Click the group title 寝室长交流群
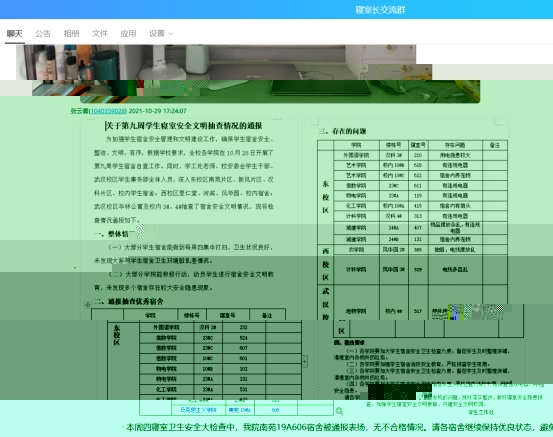This screenshot has height=437, width=553. (380, 10)
